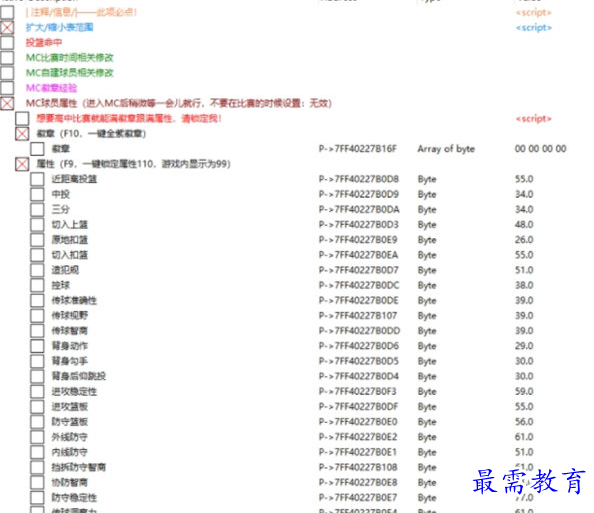Click the orange <script> value on first row
Image resolution: width=594 pixels, height=513 pixels.
click(533, 13)
